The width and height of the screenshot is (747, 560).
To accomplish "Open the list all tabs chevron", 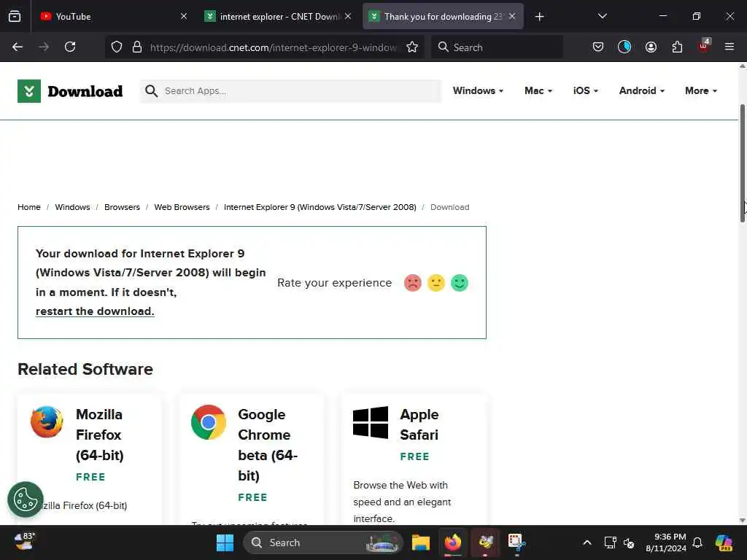I will point(602,16).
